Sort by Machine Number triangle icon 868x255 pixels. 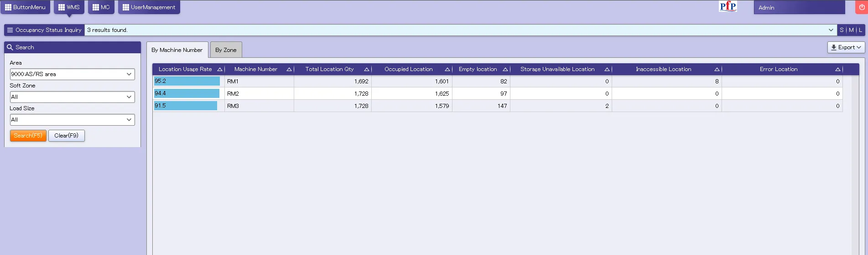[x=289, y=70]
